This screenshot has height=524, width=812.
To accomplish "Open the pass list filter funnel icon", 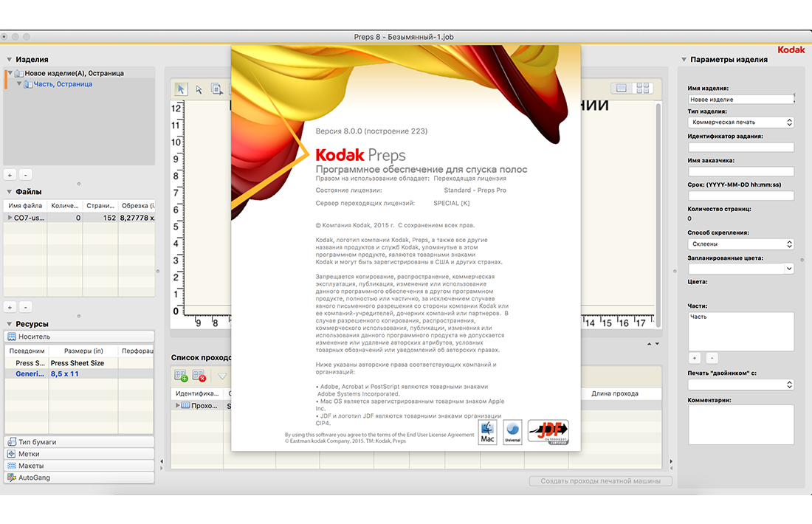I will tap(221, 376).
